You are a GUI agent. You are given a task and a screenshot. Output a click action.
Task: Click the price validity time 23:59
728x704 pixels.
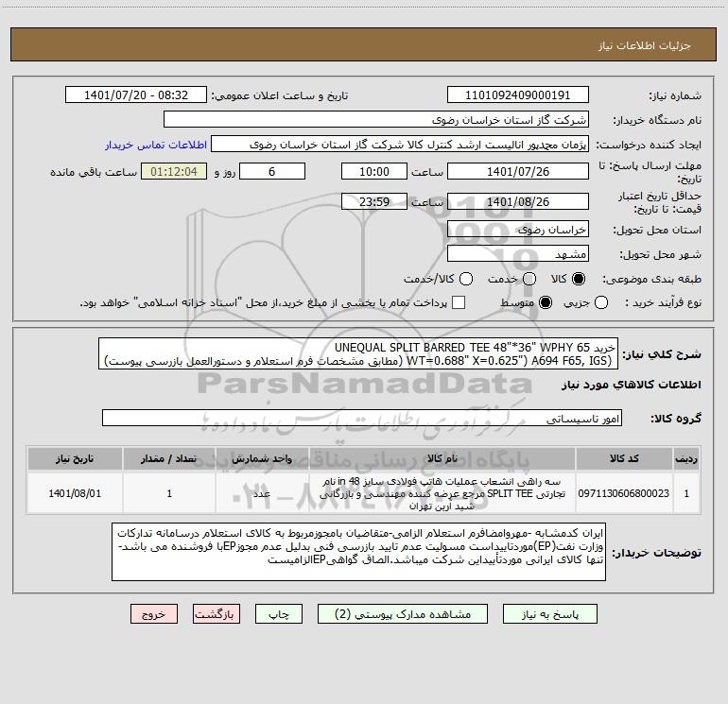(374, 201)
